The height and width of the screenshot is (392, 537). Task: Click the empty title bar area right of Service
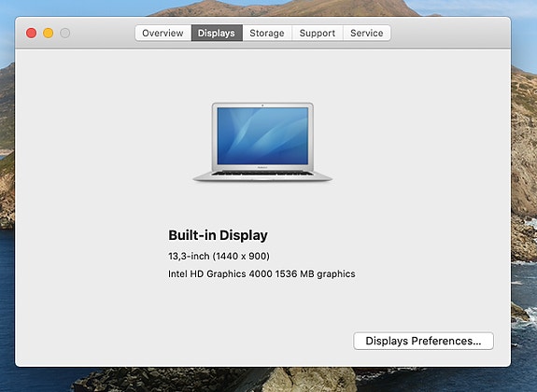450,33
